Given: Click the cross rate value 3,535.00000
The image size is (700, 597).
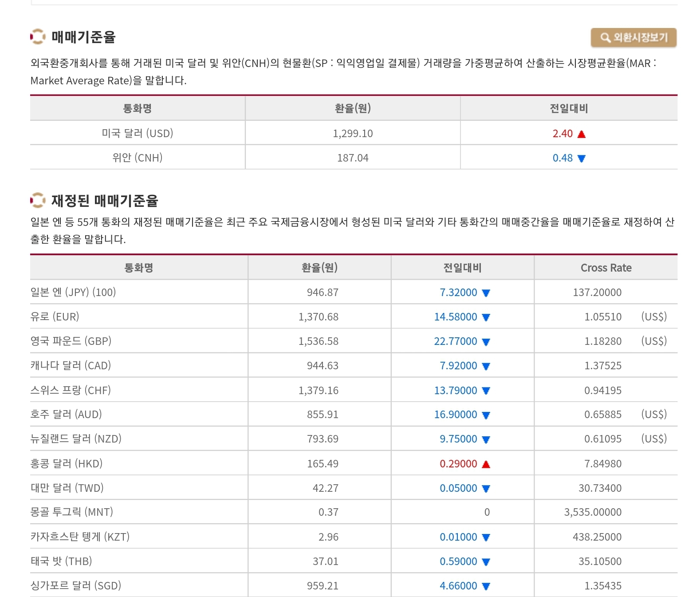Looking at the screenshot, I should click(x=593, y=512).
